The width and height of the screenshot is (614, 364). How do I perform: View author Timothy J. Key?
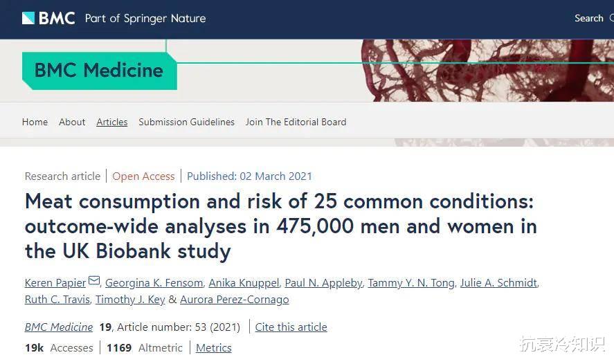pos(130,300)
